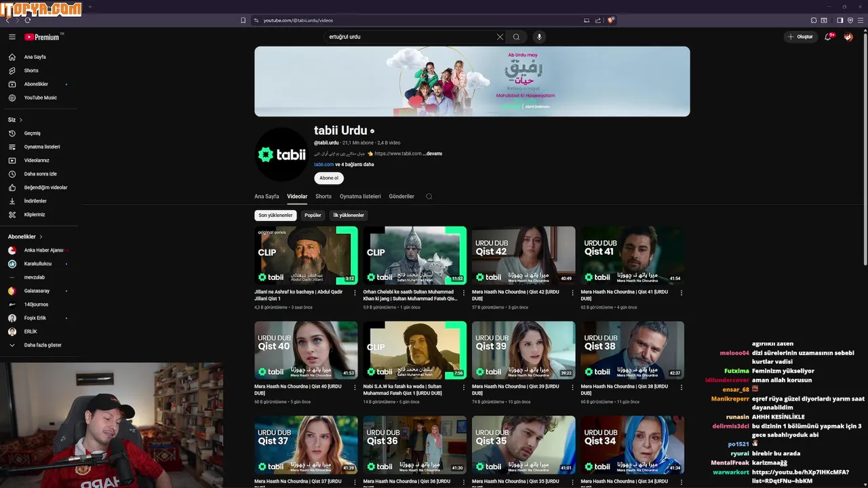Click the Abone ol subscribe button
Image resolution: width=868 pixels, height=488 pixels.
(x=329, y=178)
